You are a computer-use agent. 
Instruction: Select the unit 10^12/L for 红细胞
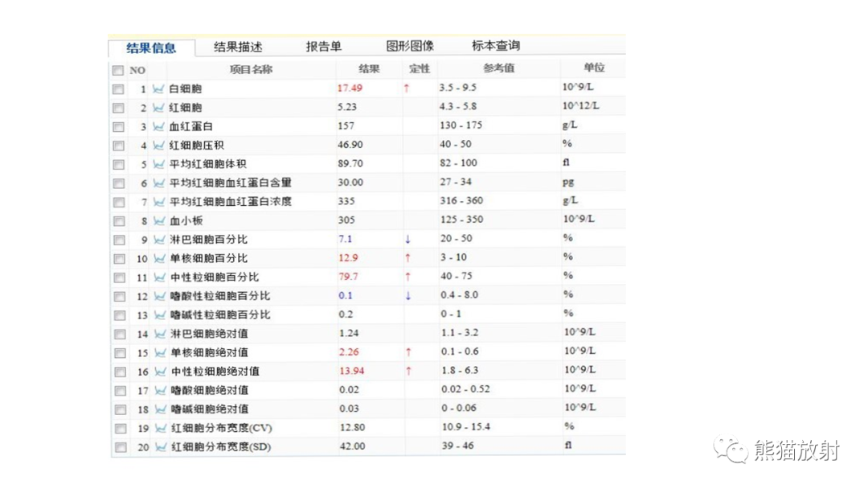click(x=581, y=105)
